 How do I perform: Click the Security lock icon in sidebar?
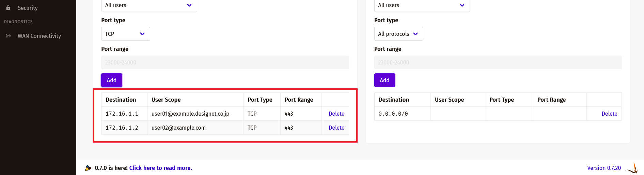coord(8,8)
